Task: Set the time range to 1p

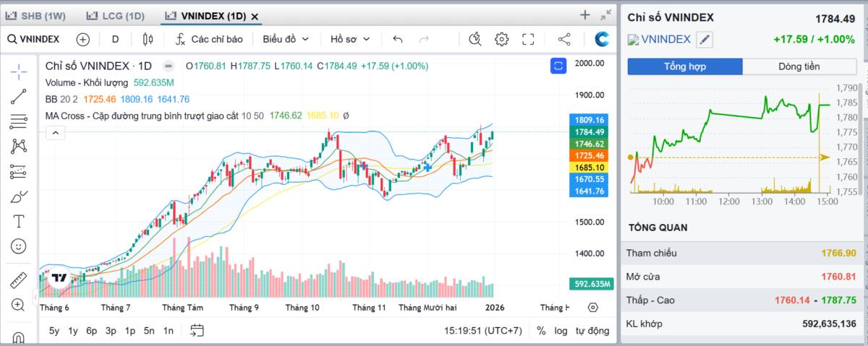Action: pyautogui.click(x=130, y=331)
